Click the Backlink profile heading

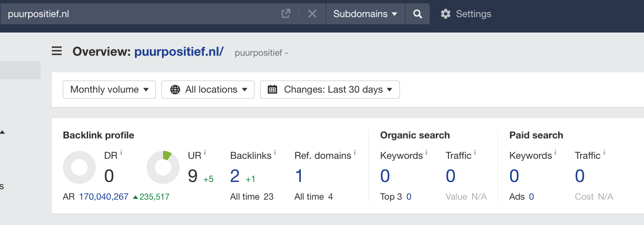99,135
